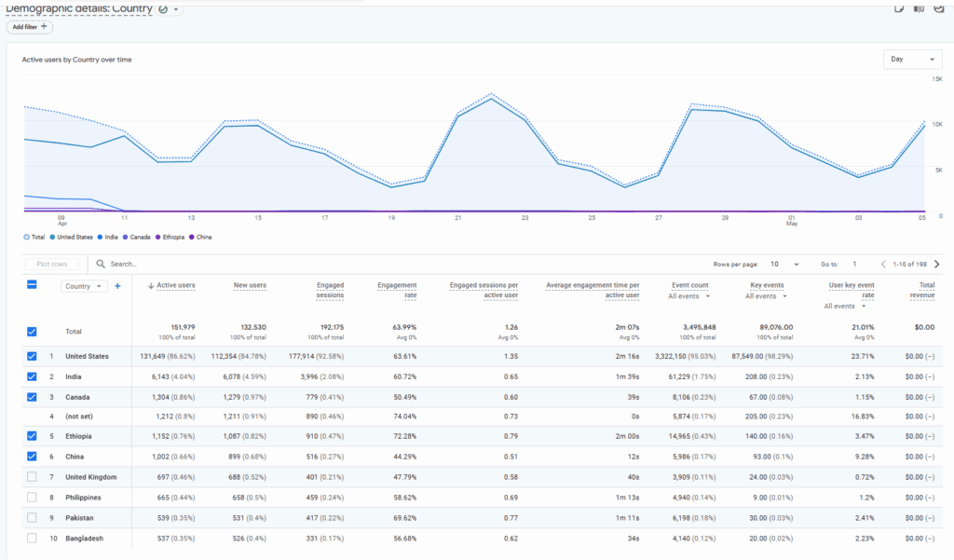Click the (not set) row label

pyautogui.click(x=79, y=417)
